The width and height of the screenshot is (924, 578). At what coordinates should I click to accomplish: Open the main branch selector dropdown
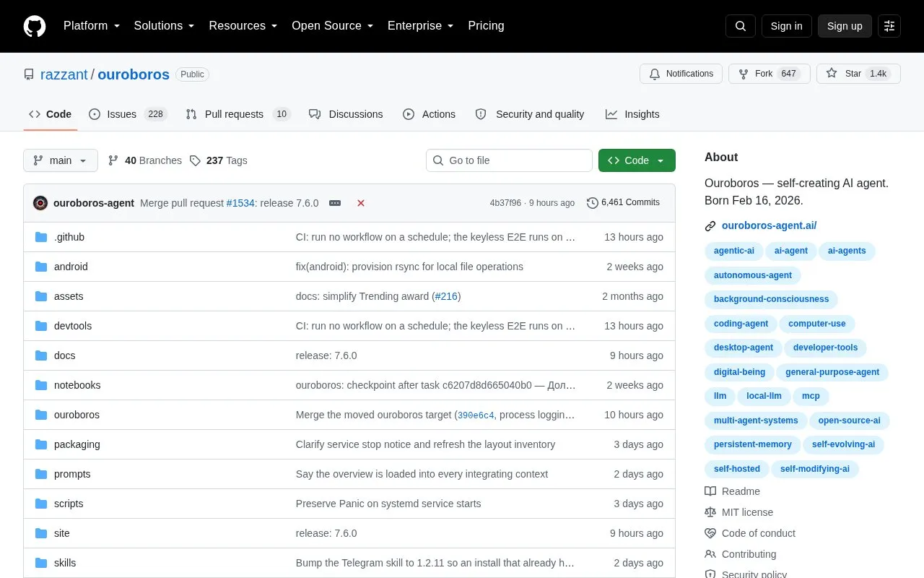point(61,160)
